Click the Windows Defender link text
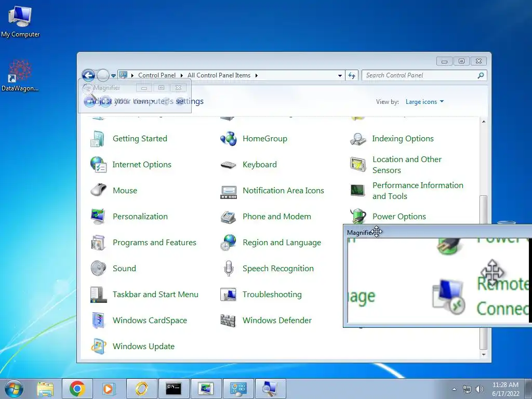This screenshot has height=399, width=532. coord(277,320)
